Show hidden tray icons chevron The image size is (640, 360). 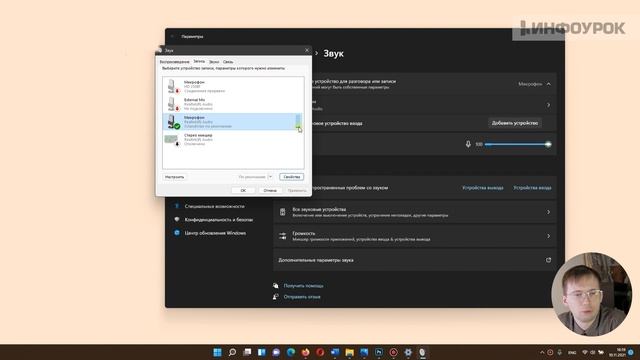(542, 352)
